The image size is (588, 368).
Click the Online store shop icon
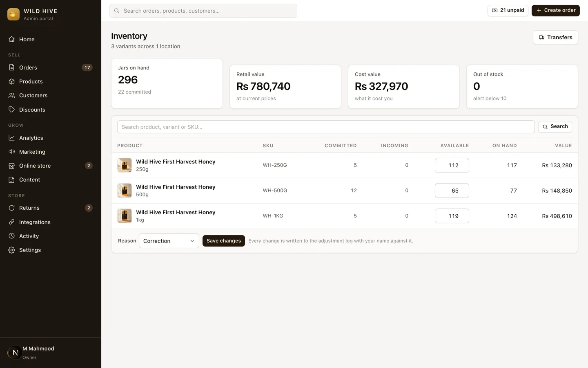12,166
